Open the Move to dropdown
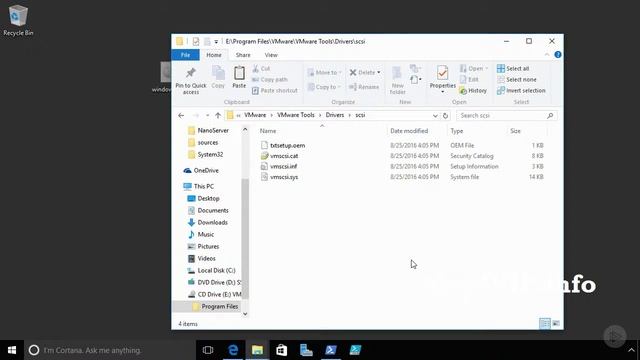 (324, 72)
